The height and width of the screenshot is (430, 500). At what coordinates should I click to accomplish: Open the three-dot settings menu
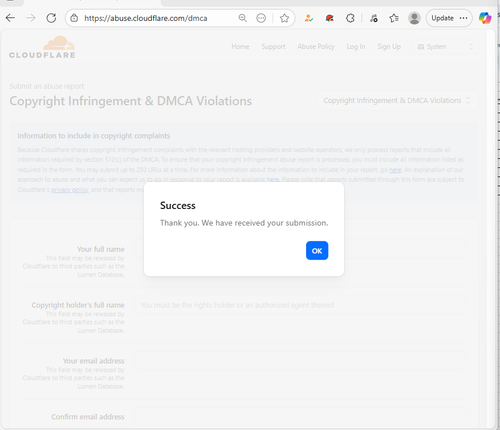[x=463, y=18]
